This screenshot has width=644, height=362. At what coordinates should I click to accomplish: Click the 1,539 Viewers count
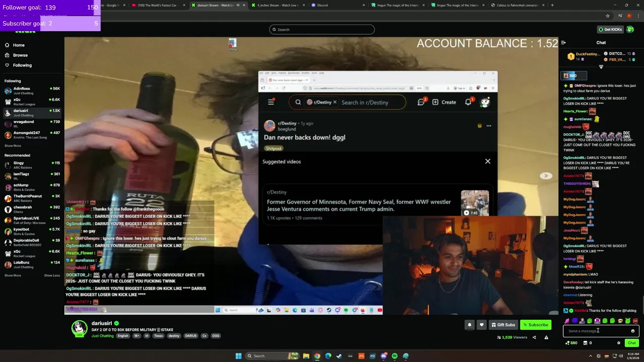[512, 337]
